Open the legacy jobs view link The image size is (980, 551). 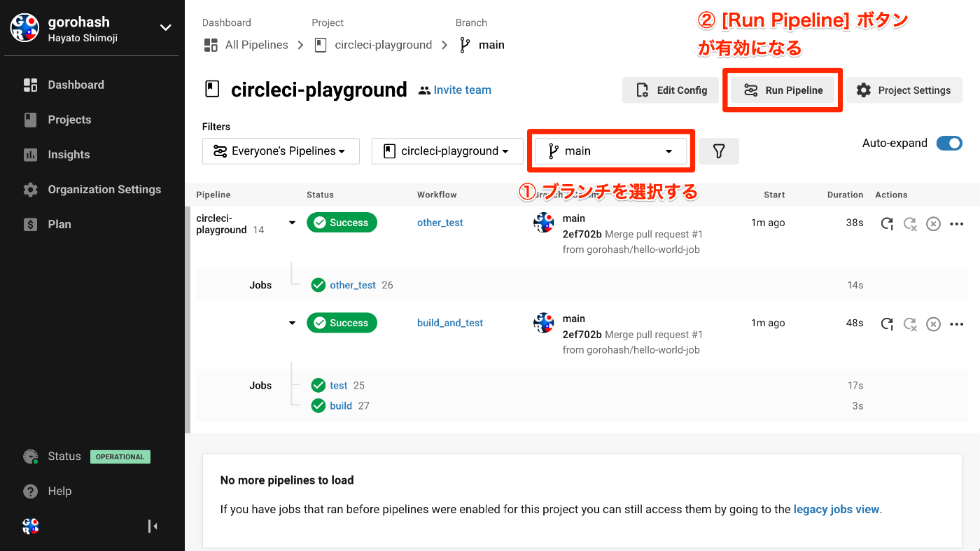tap(836, 510)
